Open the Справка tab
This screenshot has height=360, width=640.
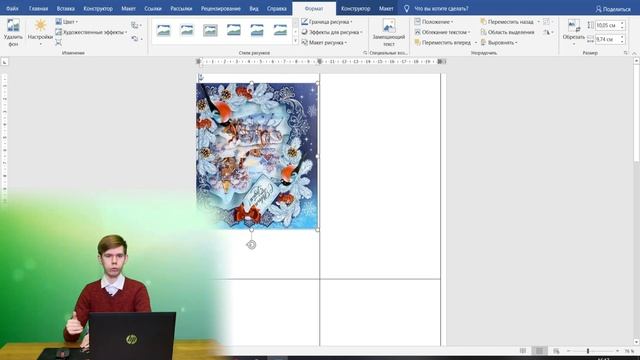point(277,8)
